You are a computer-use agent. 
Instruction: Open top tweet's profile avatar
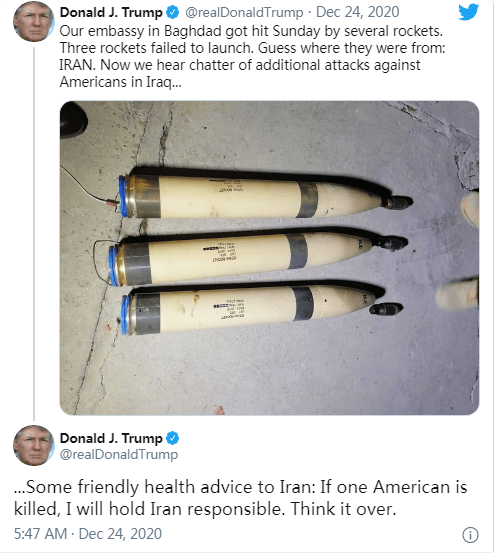[34, 22]
